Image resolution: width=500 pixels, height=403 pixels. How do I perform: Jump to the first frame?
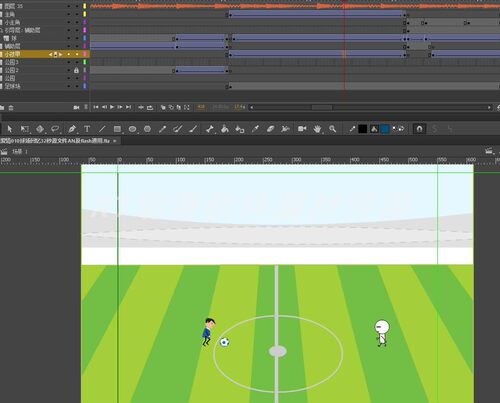click(x=96, y=107)
